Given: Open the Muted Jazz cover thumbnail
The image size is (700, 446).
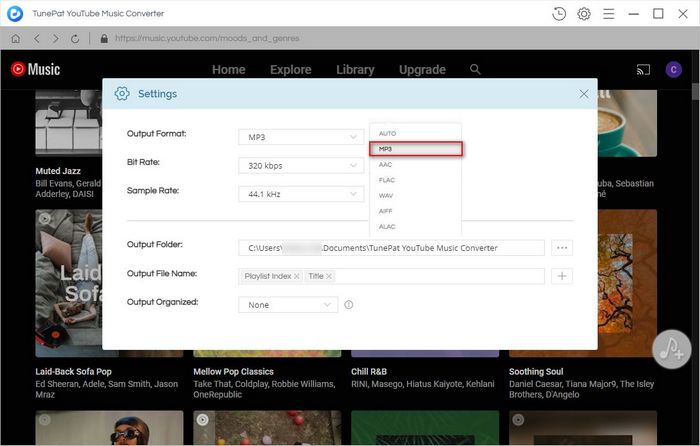Looking at the screenshot, I should coord(69,123).
